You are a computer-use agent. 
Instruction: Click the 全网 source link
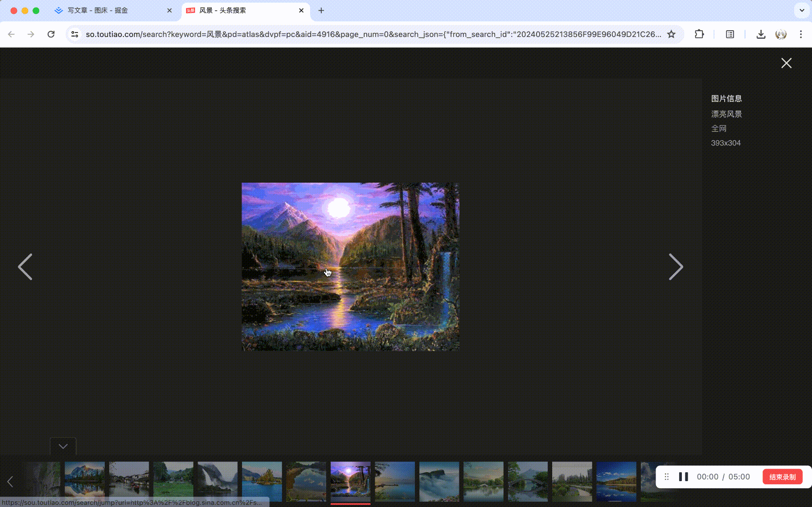(x=719, y=128)
